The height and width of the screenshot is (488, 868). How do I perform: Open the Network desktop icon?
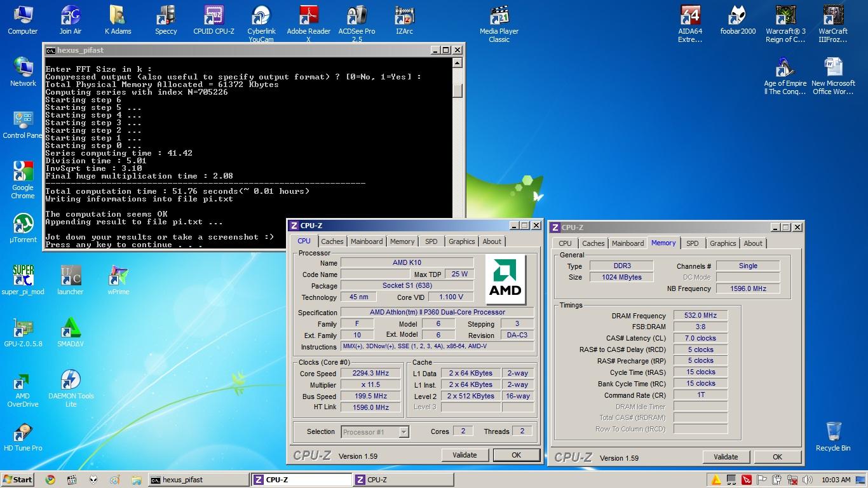[23, 72]
